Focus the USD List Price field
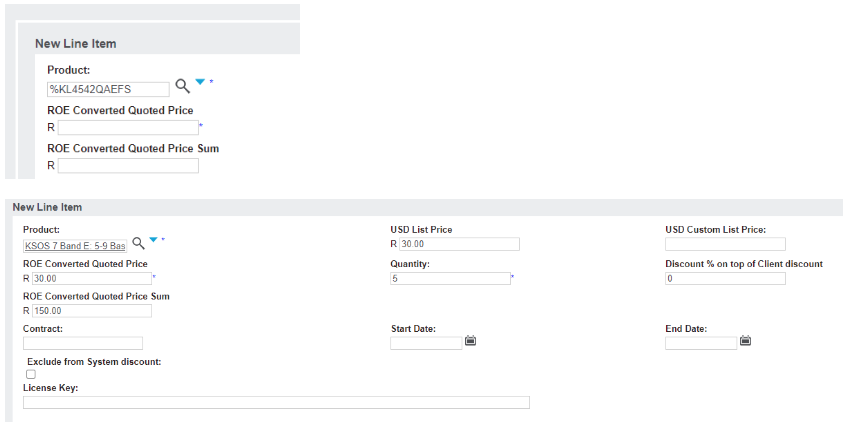Screen dimensions: 847x425 tap(459, 244)
